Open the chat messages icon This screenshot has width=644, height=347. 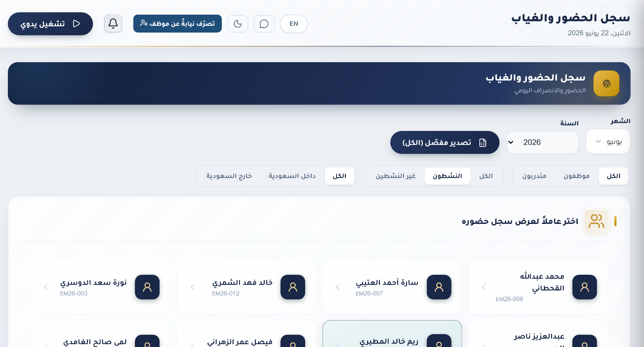[264, 24]
